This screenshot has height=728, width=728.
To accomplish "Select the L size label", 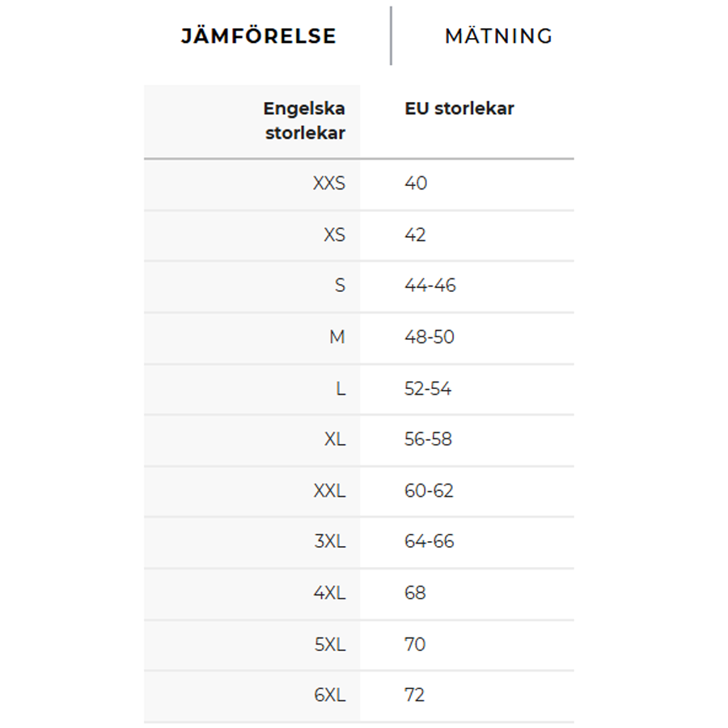I will (341, 388).
